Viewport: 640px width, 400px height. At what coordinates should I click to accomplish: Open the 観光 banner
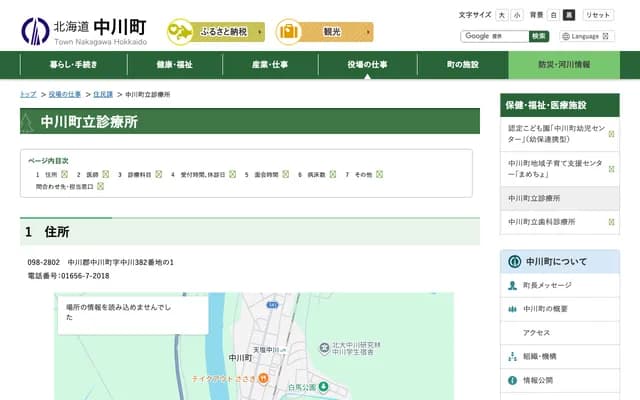pos(324,32)
